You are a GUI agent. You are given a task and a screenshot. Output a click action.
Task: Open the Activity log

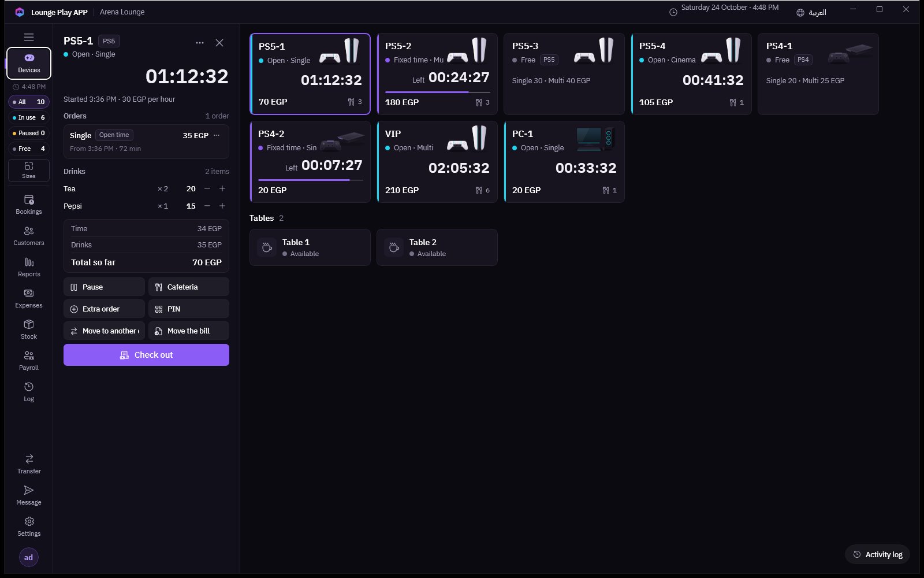pyautogui.click(x=878, y=554)
